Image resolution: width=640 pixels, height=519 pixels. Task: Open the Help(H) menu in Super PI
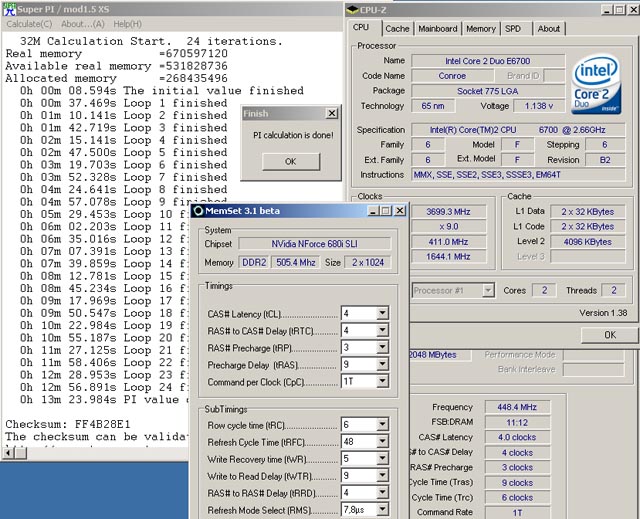[127, 24]
